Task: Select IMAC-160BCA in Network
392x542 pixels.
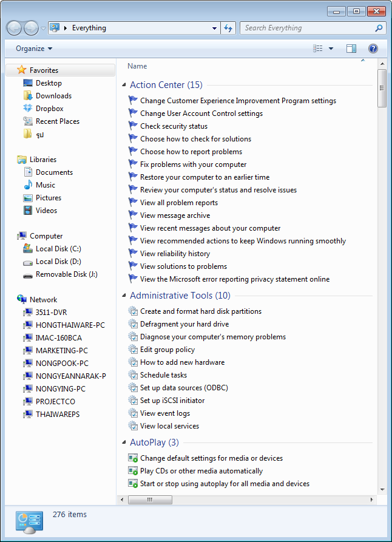Action: click(59, 337)
